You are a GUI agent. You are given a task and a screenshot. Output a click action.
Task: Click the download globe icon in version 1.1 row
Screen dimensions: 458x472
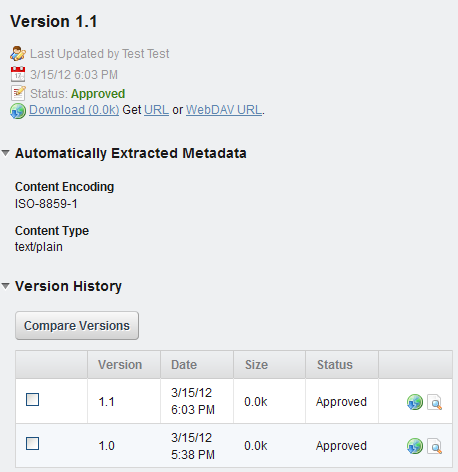pos(415,402)
